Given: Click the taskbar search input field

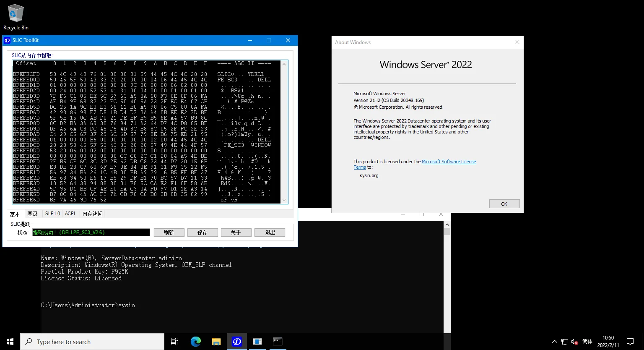Looking at the screenshot, I should tap(92, 342).
